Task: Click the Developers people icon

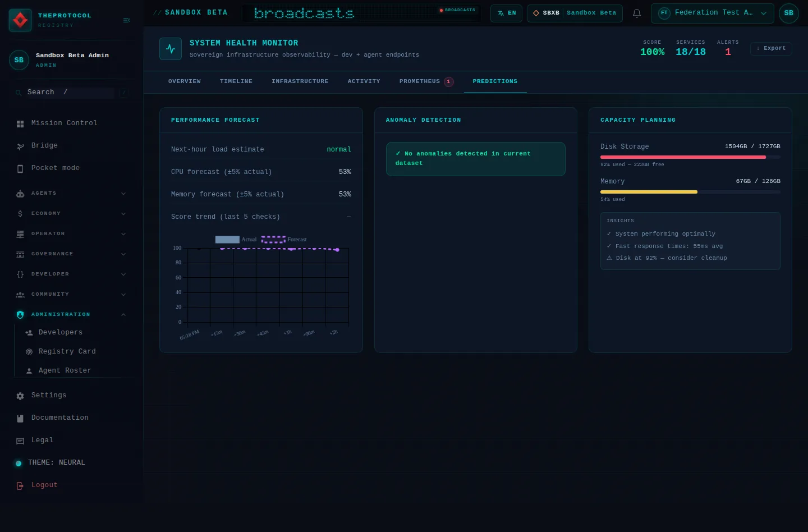Action: [x=29, y=333]
